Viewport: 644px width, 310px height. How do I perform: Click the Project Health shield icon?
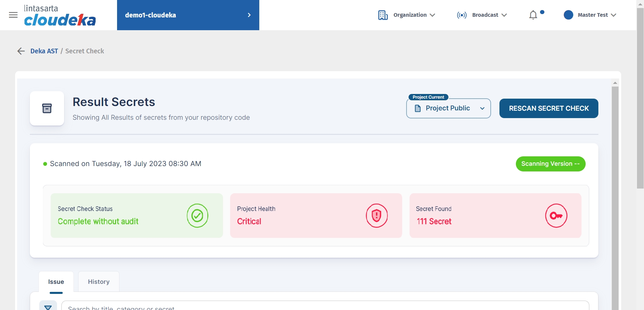pyautogui.click(x=377, y=215)
